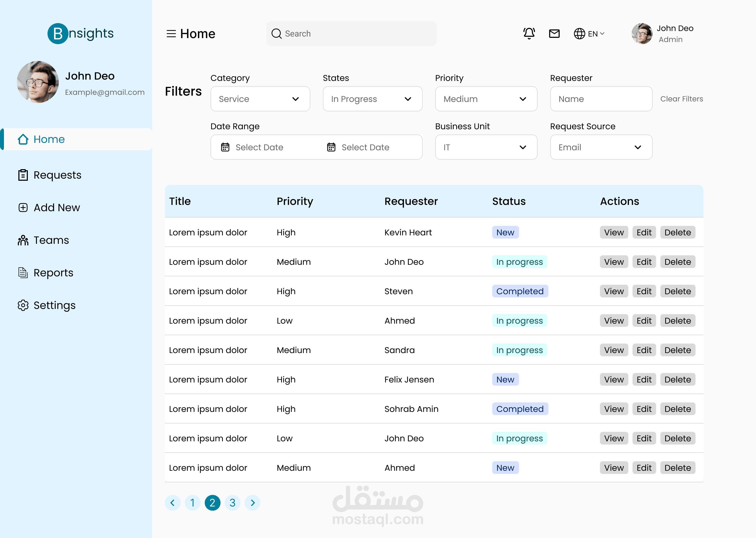Screen dimensions: 756x538
Task: Click requester name Felix Jensen
Action: click(409, 379)
